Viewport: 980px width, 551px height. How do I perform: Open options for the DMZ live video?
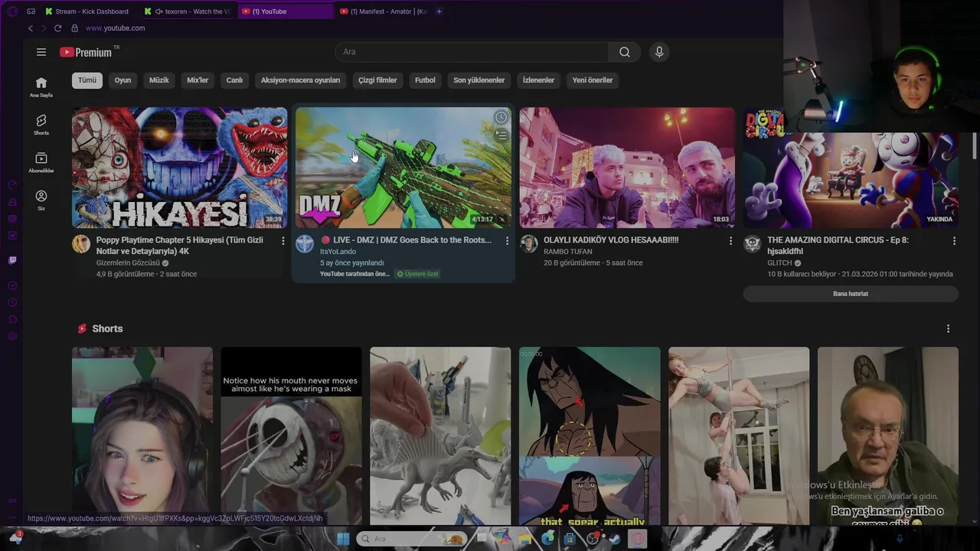tap(507, 240)
